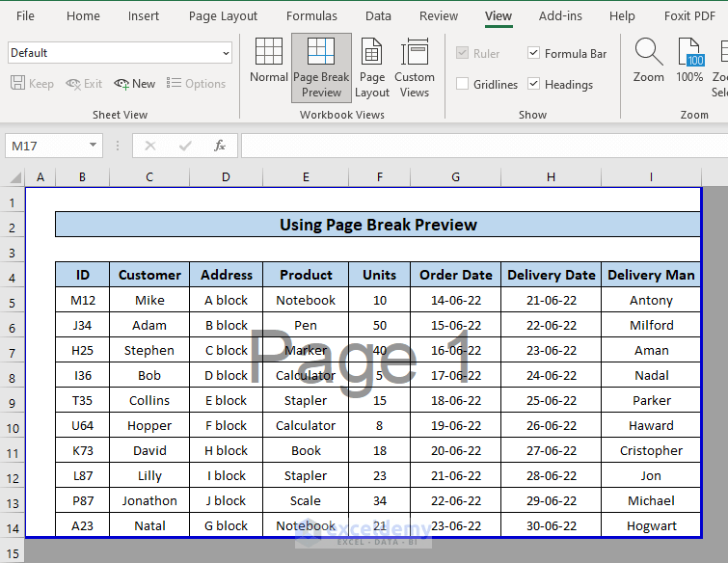The height and width of the screenshot is (563, 728).
Task: Open the Zoom dialog
Action: click(649, 61)
